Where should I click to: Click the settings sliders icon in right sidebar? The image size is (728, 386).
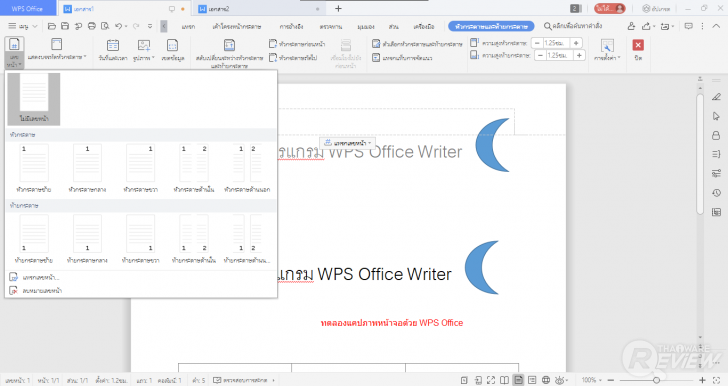coord(716,173)
